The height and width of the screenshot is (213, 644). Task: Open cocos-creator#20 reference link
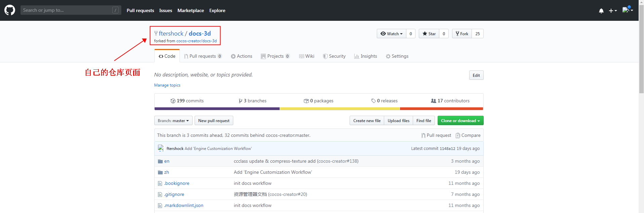[288, 194]
